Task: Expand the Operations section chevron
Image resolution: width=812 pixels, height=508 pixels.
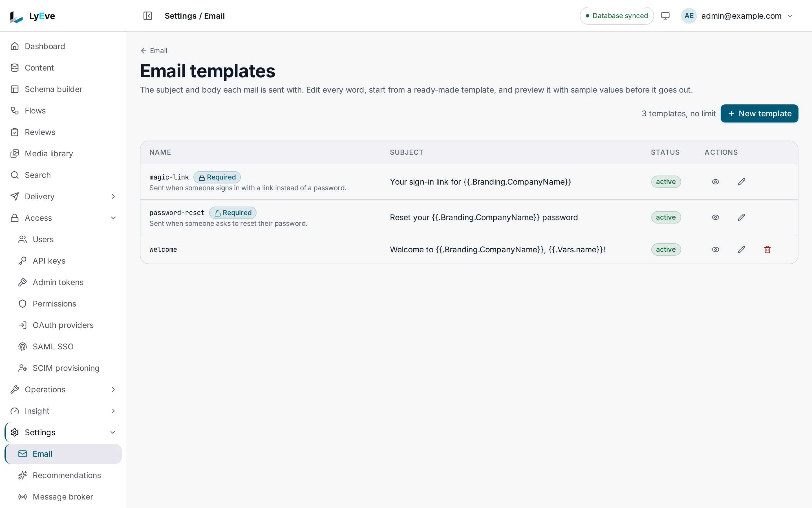Action: 113,390
